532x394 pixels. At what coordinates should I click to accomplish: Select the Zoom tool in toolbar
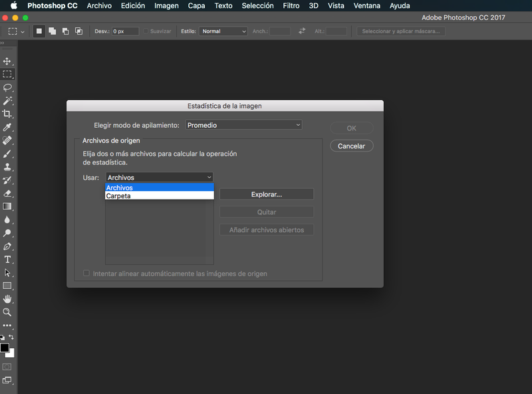pos(7,312)
